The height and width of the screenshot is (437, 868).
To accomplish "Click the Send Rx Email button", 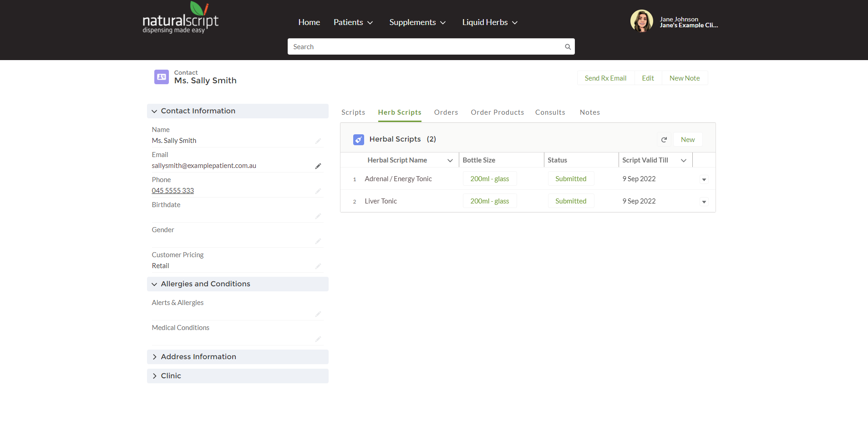I will click(x=605, y=78).
